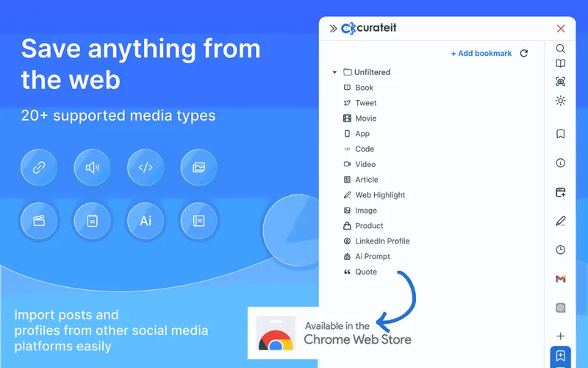Image resolution: width=588 pixels, height=368 pixels.
Task: Click the movie clapperboard circle icon
Action: coord(39,221)
